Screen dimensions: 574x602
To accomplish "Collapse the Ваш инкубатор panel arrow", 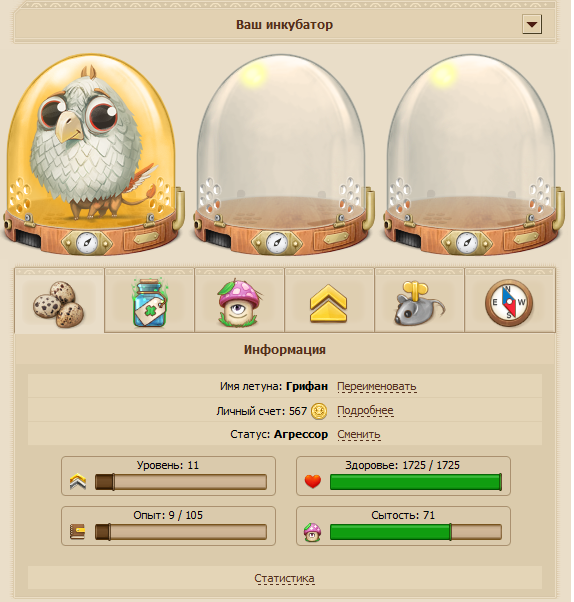I will [x=532, y=24].
